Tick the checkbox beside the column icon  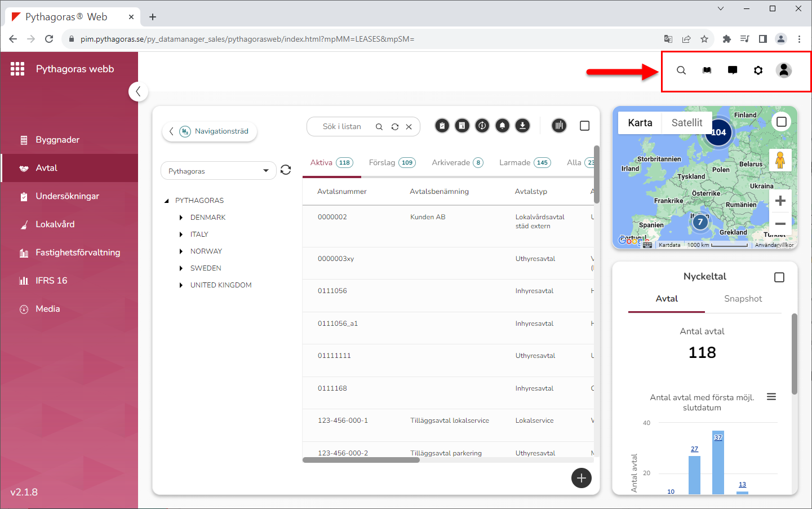click(584, 126)
